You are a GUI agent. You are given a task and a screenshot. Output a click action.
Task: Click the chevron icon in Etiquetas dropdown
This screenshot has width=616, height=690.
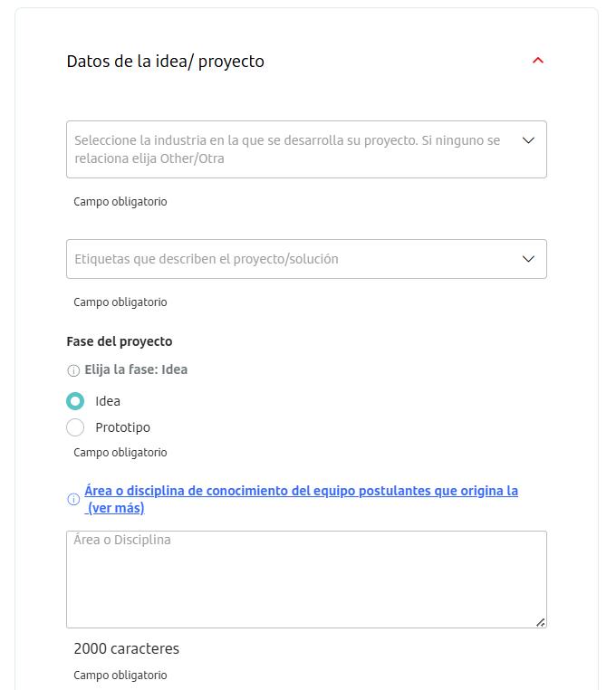(528, 259)
